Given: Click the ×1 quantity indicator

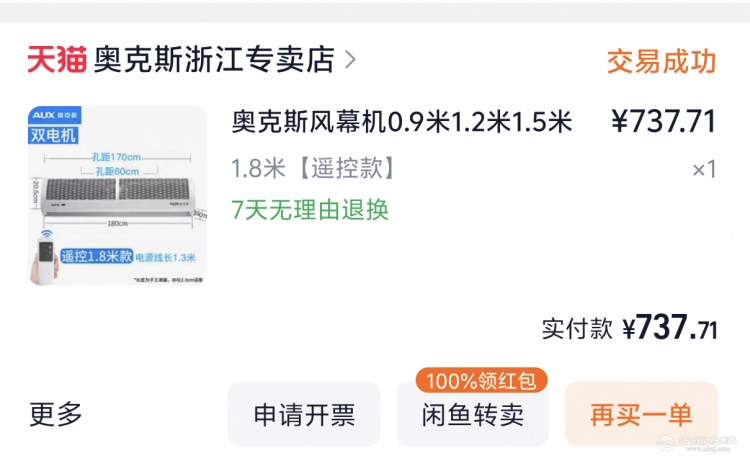Looking at the screenshot, I should (x=704, y=169).
